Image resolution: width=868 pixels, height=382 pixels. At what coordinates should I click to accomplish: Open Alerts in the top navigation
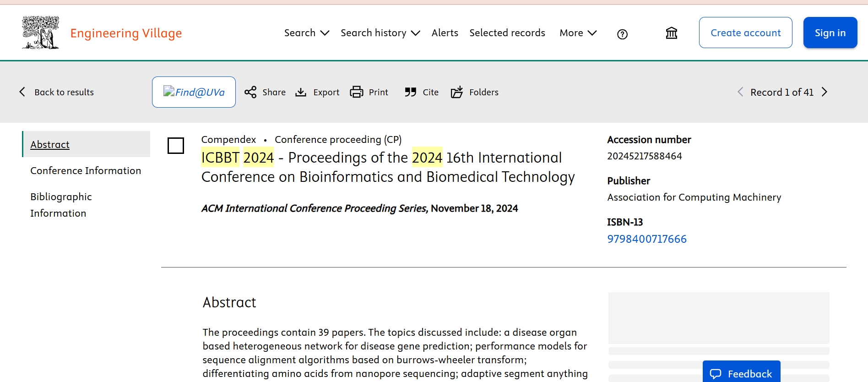445,33
